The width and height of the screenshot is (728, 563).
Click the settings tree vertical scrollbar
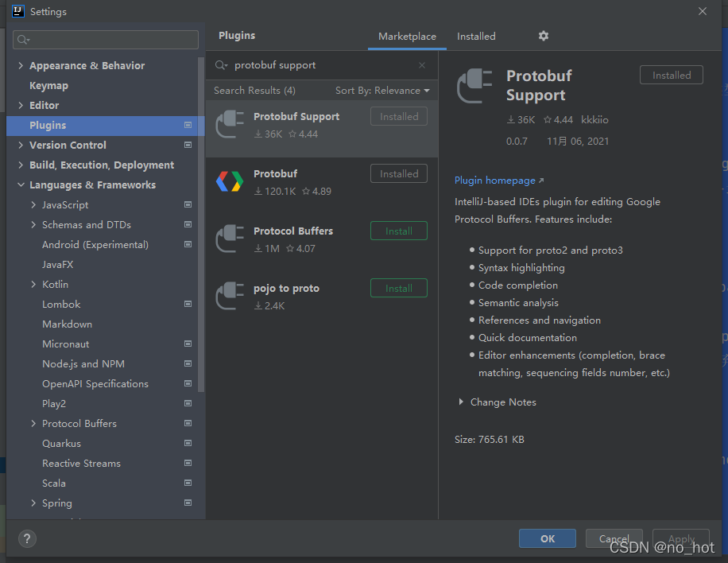point(201,225)
